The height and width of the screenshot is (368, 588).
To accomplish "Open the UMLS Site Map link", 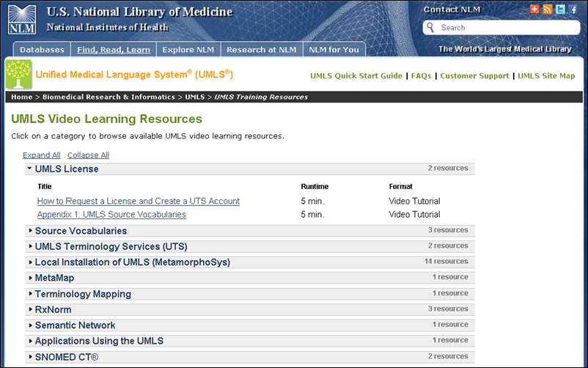I will (x=546, y=76).
